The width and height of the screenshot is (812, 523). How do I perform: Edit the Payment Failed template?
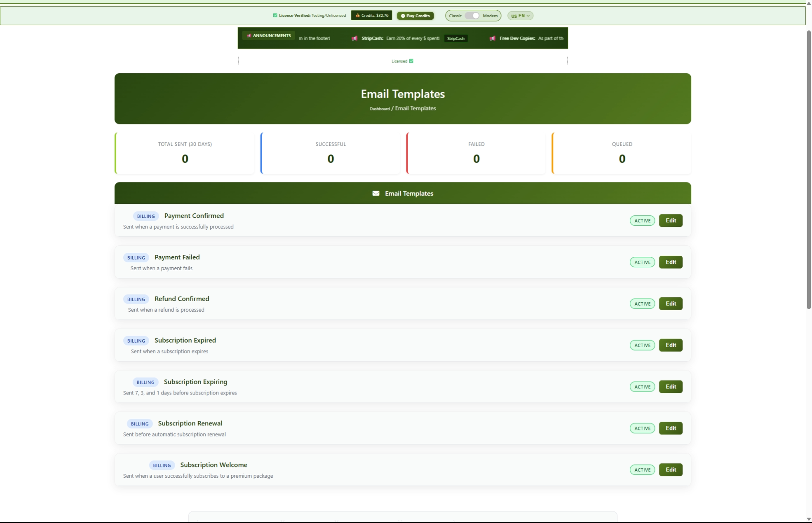[671, 262]
